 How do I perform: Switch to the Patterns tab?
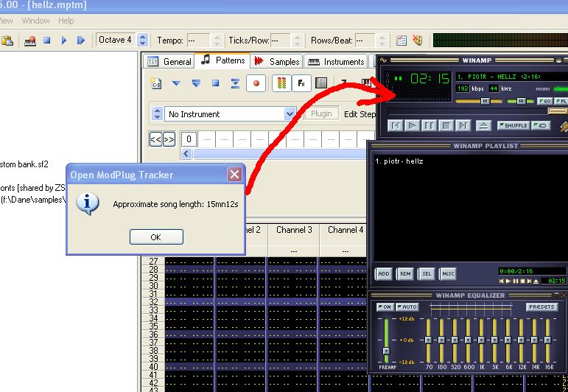[222, 60]
